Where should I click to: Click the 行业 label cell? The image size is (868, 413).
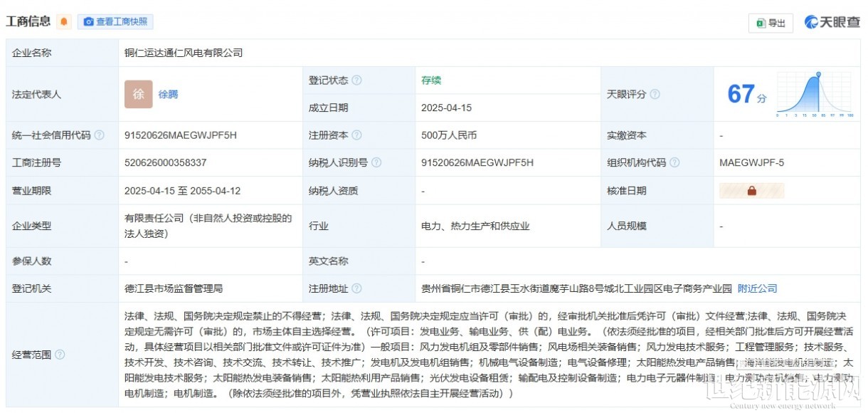point(359,226)
